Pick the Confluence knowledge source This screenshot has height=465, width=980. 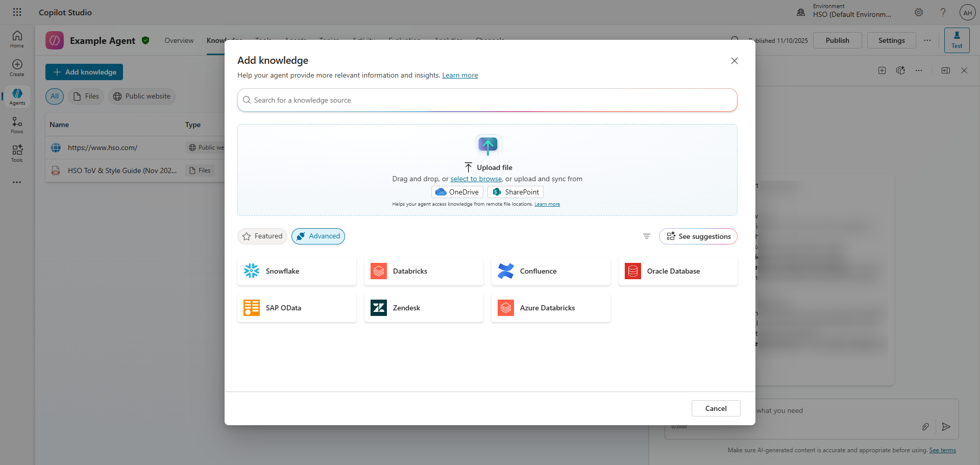551,271
